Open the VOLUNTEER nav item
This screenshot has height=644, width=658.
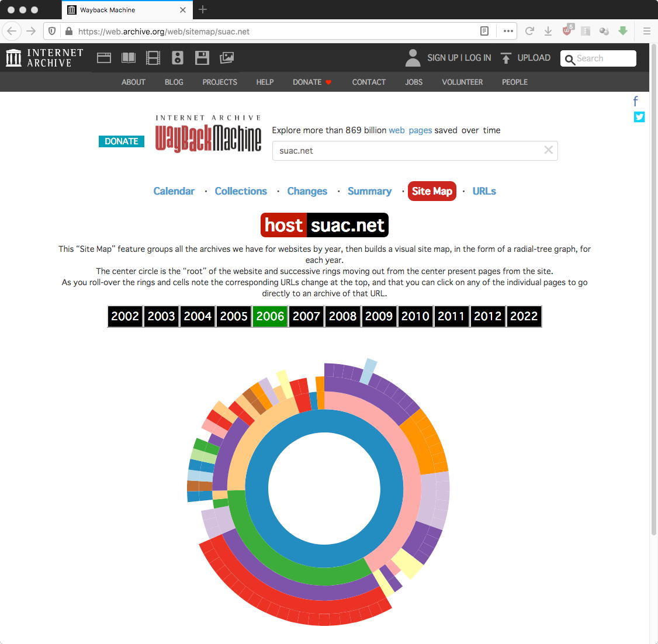(x=462, y=82)
